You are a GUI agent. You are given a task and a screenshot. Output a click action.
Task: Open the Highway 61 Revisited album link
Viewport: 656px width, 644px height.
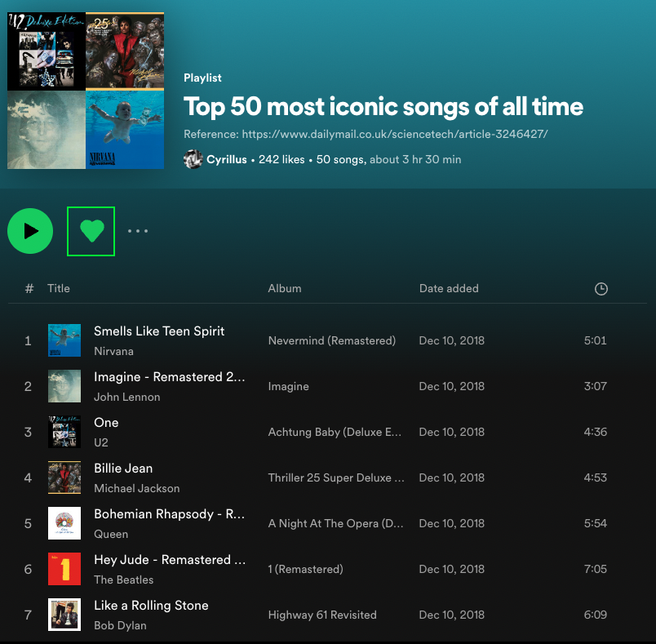click(x=322, y=615)
